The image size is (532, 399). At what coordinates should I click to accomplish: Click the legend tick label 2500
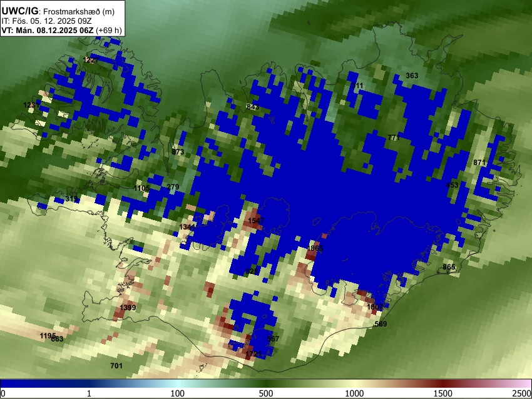522,393
